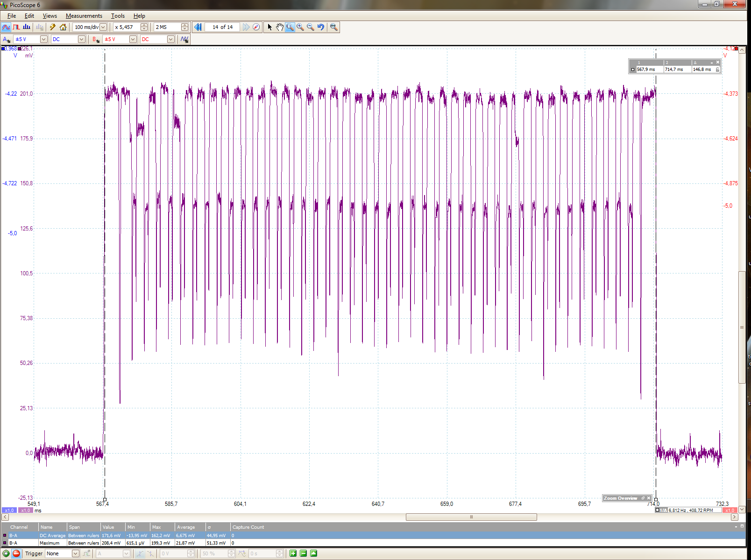Open the timebase 100 ms/div dropdown
This screenshot has height=560, width=751.
click(103, 27)
